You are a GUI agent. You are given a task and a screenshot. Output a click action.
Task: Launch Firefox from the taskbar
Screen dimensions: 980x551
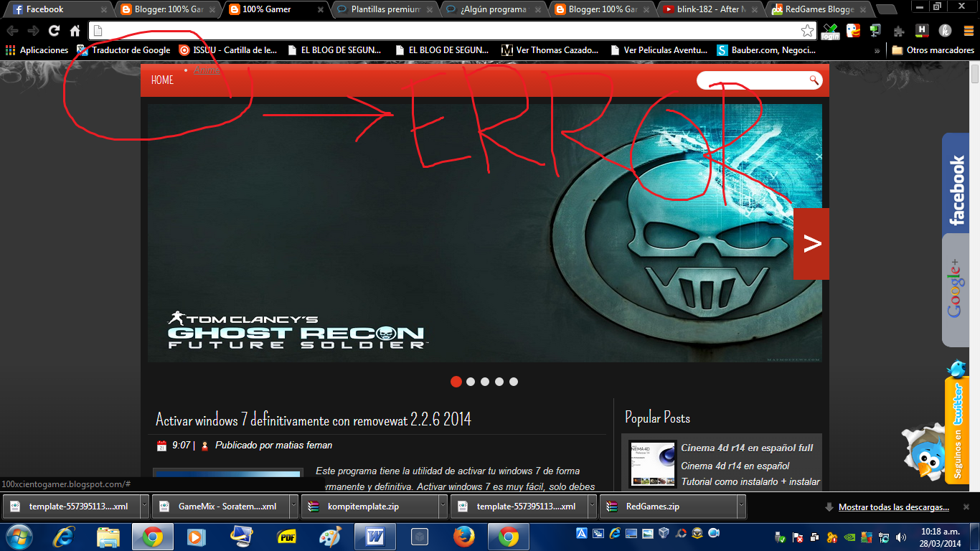tap(464, 537)
